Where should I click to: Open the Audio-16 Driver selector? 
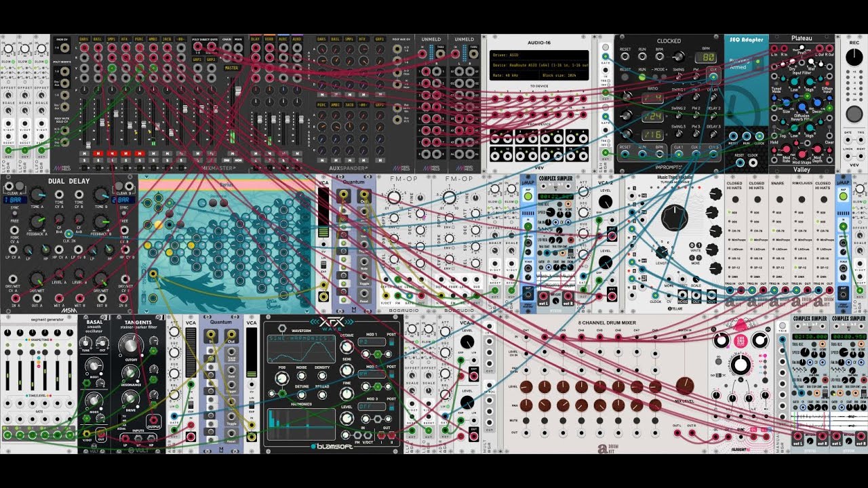coord(540,55)
